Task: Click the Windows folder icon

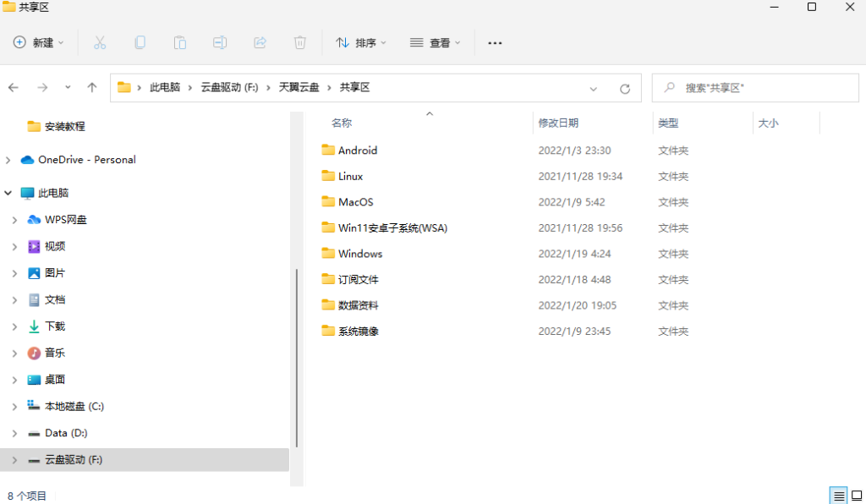Action: [328, 254]
